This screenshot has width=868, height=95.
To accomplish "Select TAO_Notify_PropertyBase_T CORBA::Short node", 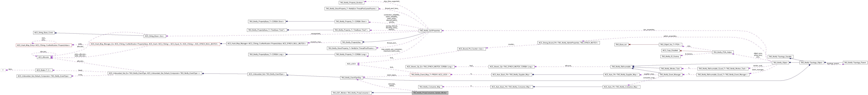I will pos(267,21).
